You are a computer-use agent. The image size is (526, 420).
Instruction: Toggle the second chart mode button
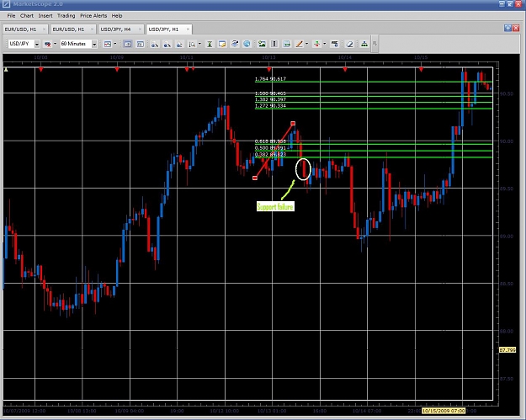141,44
